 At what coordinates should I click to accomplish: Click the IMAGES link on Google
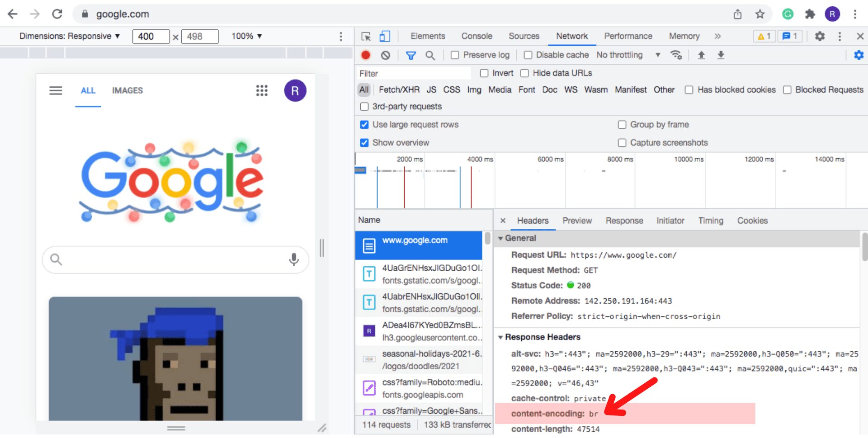point(127,90)
